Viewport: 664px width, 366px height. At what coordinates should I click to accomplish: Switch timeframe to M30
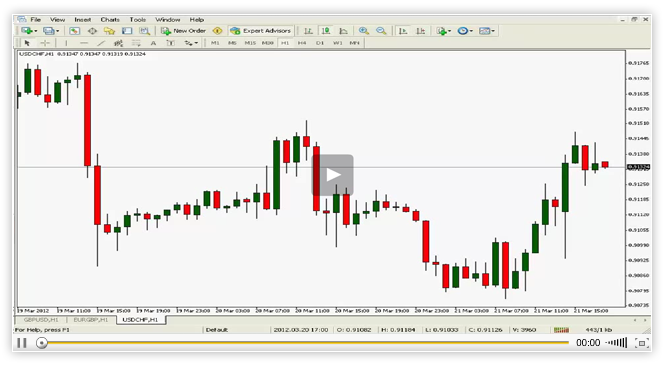[268, 43]
